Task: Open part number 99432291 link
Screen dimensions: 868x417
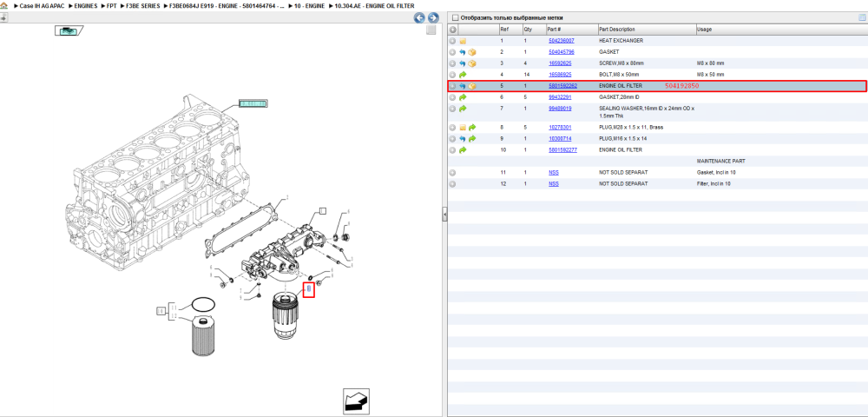Action: 560,97
